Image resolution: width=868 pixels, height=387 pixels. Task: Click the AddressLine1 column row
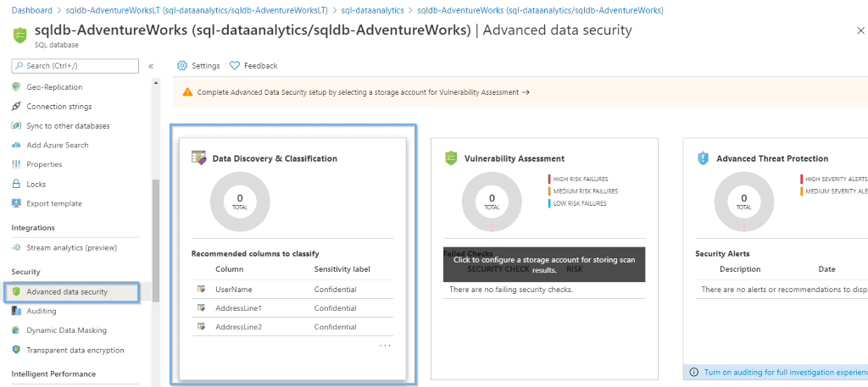click(292, 308)
